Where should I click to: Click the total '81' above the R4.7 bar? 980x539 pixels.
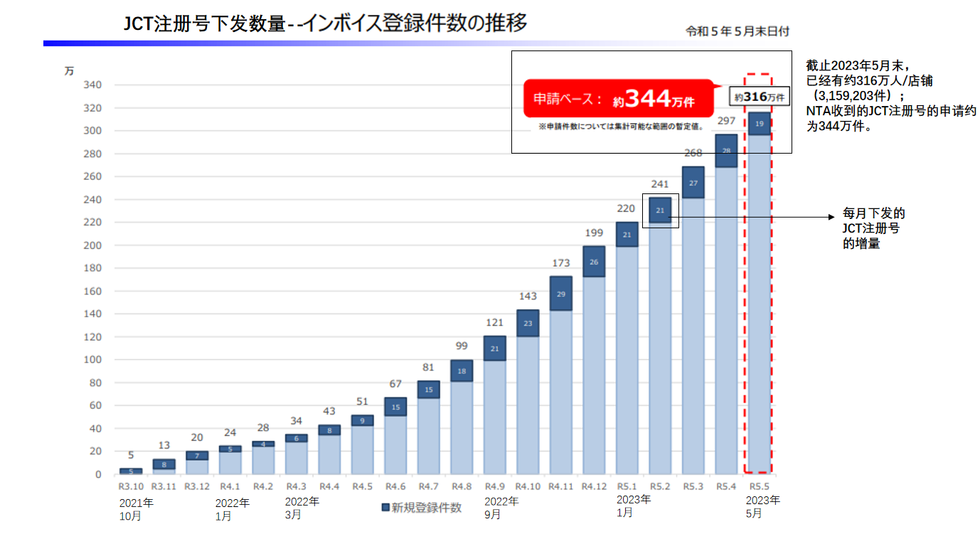(x=429, y=368)
